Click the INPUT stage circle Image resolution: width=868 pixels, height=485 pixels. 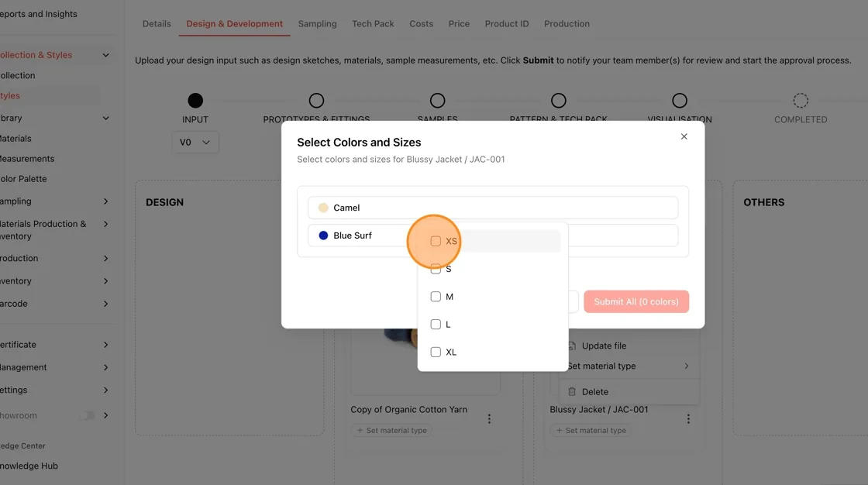pos(195,101)
